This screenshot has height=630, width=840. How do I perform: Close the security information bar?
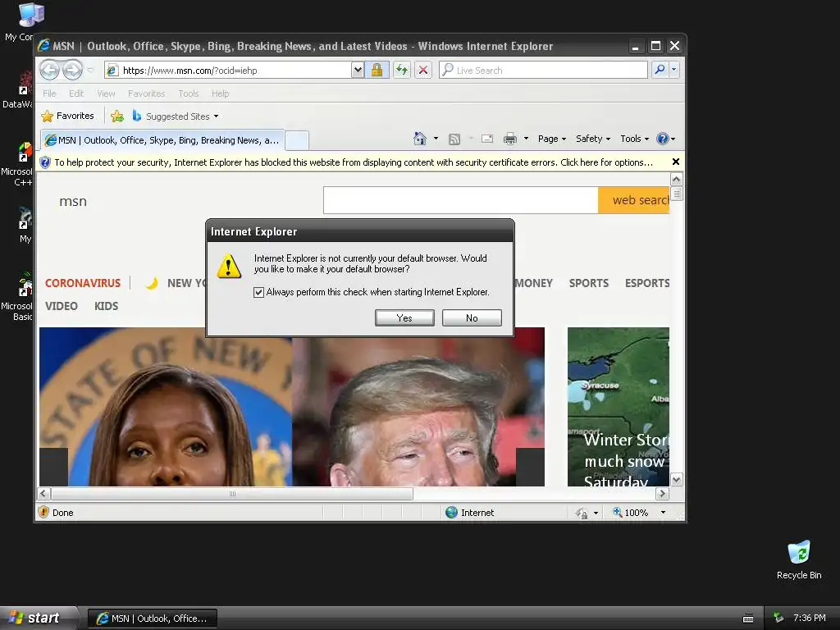[x=676, y=162]
